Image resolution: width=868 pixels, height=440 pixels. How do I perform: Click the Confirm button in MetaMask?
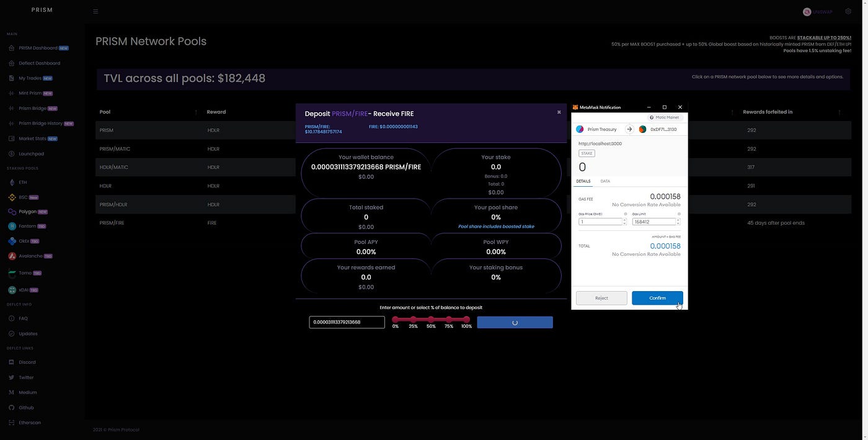(657, 298)
